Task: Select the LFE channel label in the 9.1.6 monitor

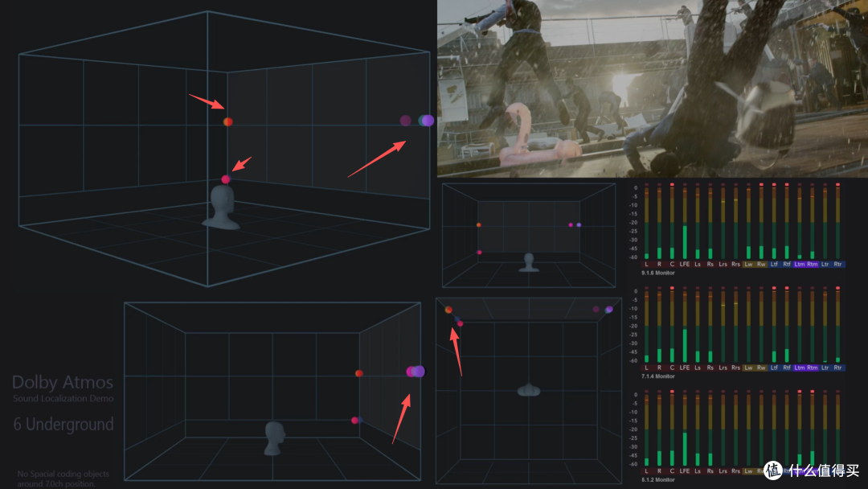Action: point(685,264)
